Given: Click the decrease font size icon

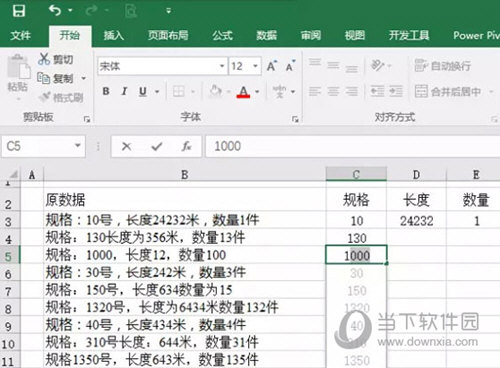Looking at the screenshot, I should click(290, 66).
